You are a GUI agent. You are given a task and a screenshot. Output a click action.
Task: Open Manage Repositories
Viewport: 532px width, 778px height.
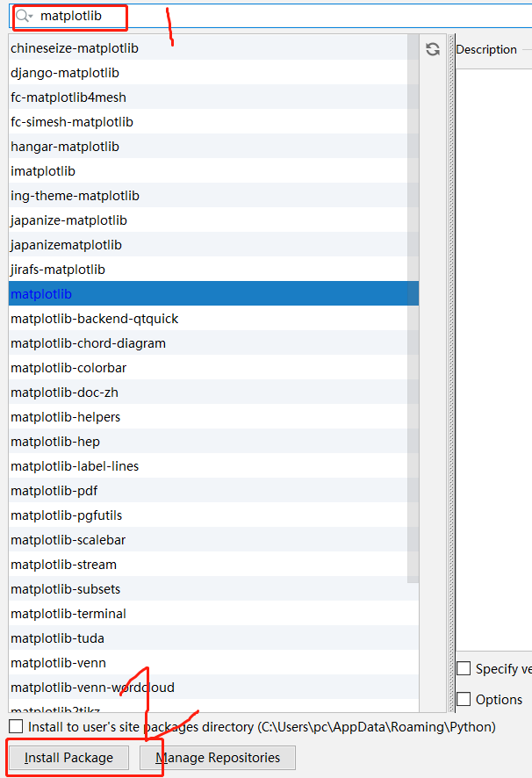(x=218, y=758)
